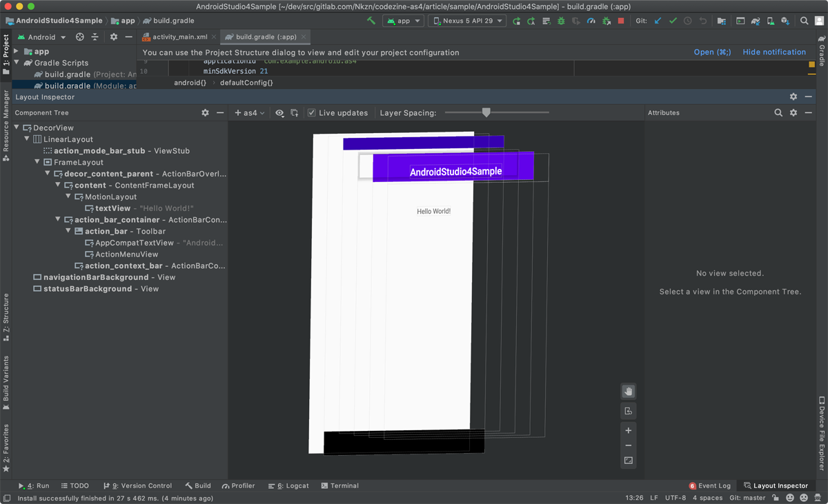Collapse the MotionLayout node
Image resolution: width=828 pixels, height=504 pixels.
click(x=68, y=196)
